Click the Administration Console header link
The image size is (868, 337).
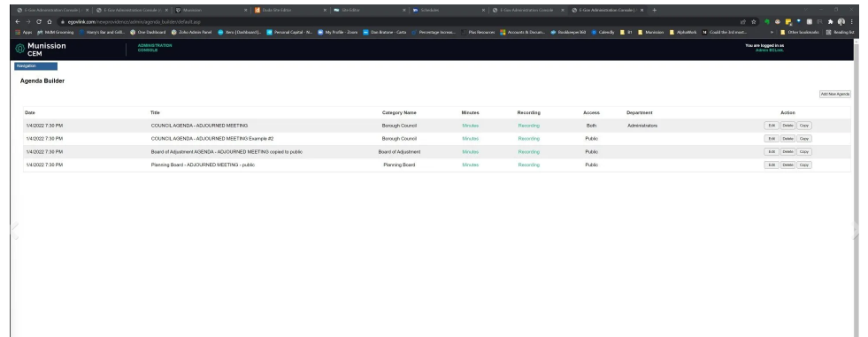(155, 48)
